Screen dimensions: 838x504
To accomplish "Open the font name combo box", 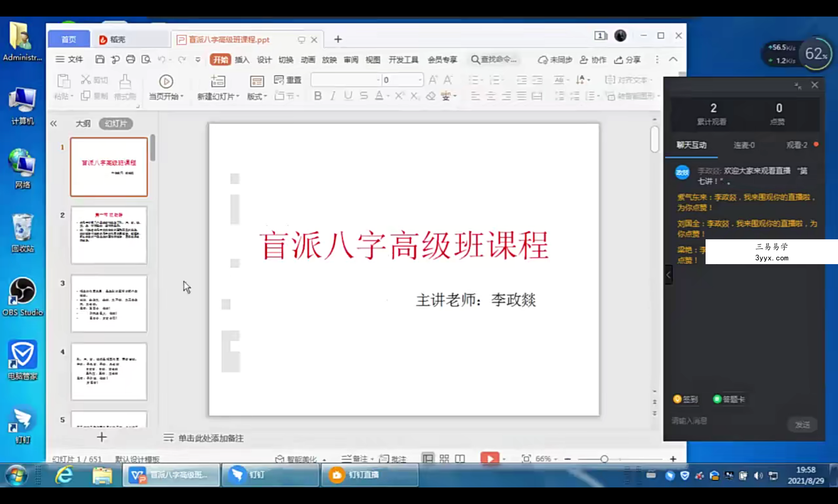I will tap(346, 80).
